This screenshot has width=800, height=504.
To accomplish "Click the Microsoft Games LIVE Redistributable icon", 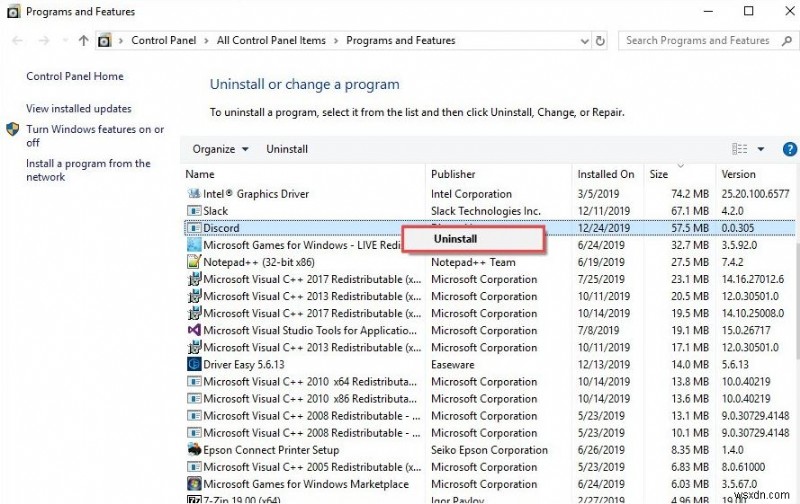I will [x=194, y=245].
